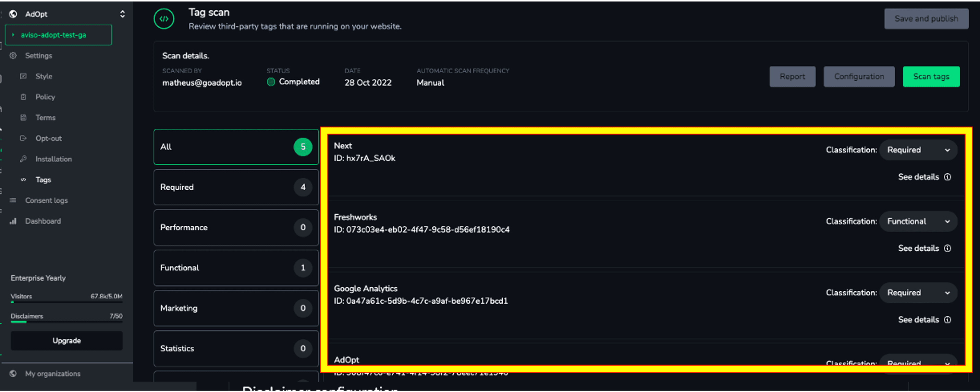Click the 28 Oct 2022 scan date
This screenshot has width=980, height=392.
368,83
